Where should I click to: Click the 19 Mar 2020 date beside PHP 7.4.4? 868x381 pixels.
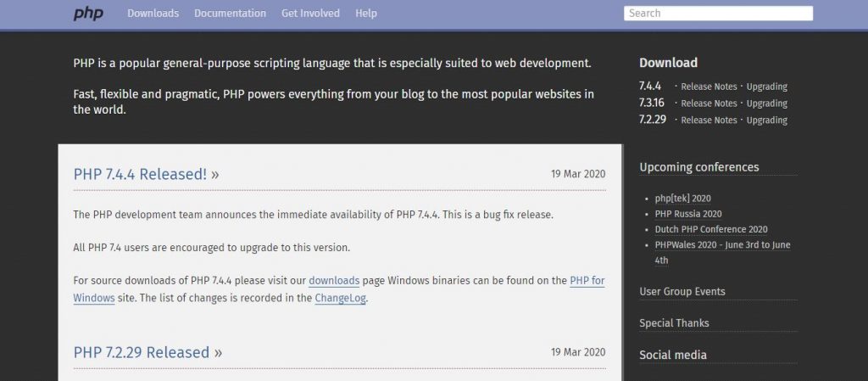pos(578,175)
